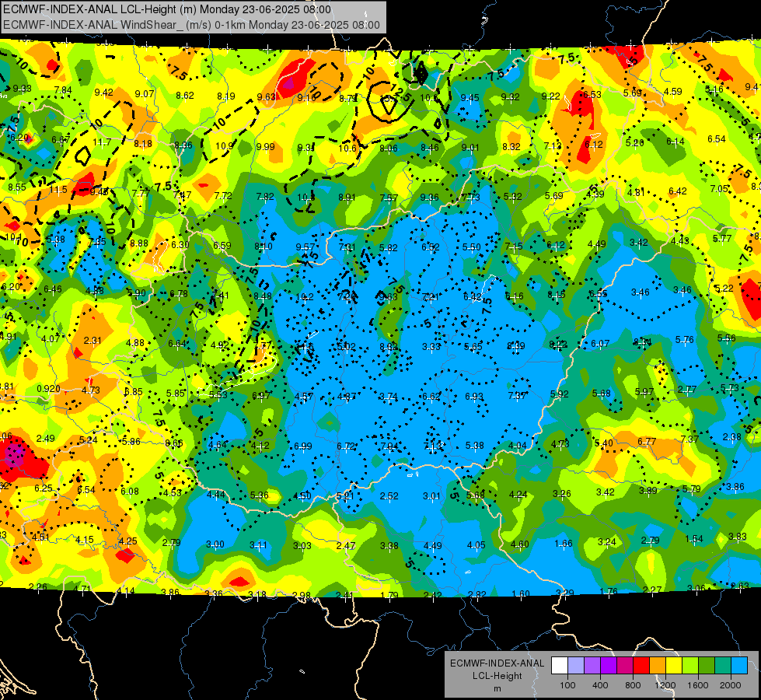Viewport: 761px width, 700px height.
Task: Click the red legend swatch
Action: pos(641,665)
